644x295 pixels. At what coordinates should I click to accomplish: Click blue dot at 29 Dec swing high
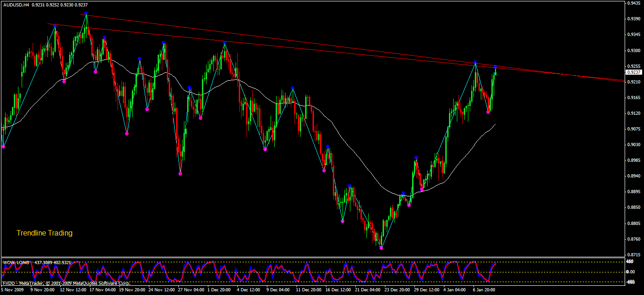pos(416,158)
